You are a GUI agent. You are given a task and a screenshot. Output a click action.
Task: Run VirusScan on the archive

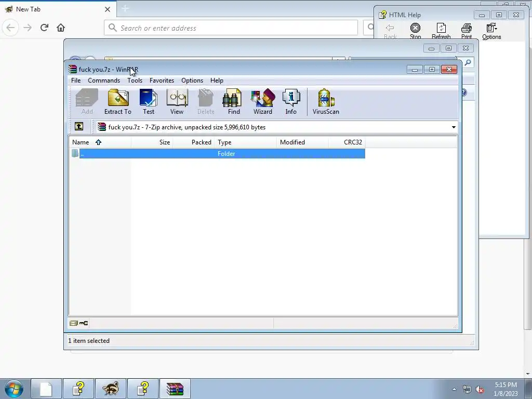point(326,101)
